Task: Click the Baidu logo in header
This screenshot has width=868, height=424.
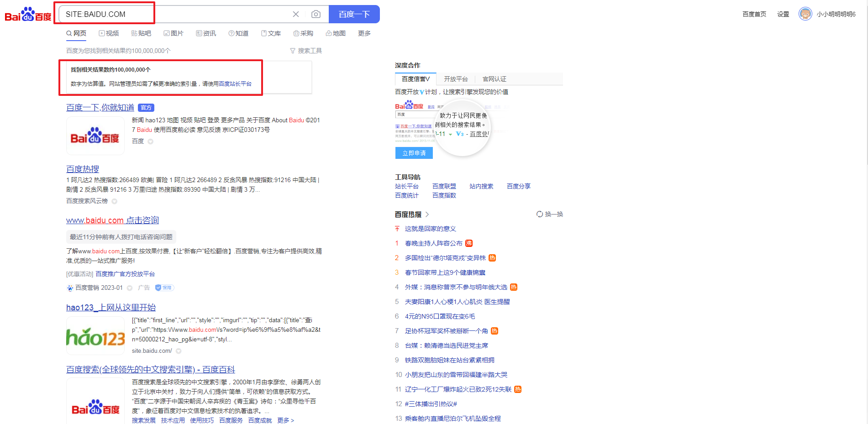Action: tap(28, 14)
